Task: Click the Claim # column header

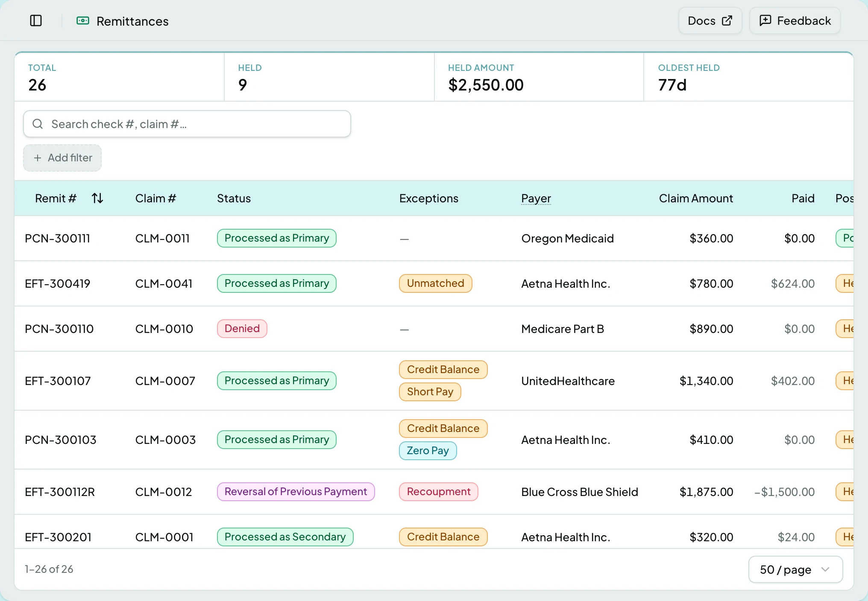Action: click(155, 198)
